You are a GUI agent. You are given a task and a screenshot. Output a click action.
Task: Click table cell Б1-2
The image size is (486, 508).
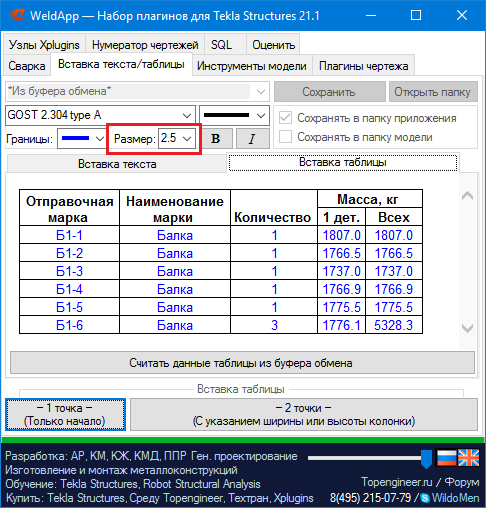point(69,253)
